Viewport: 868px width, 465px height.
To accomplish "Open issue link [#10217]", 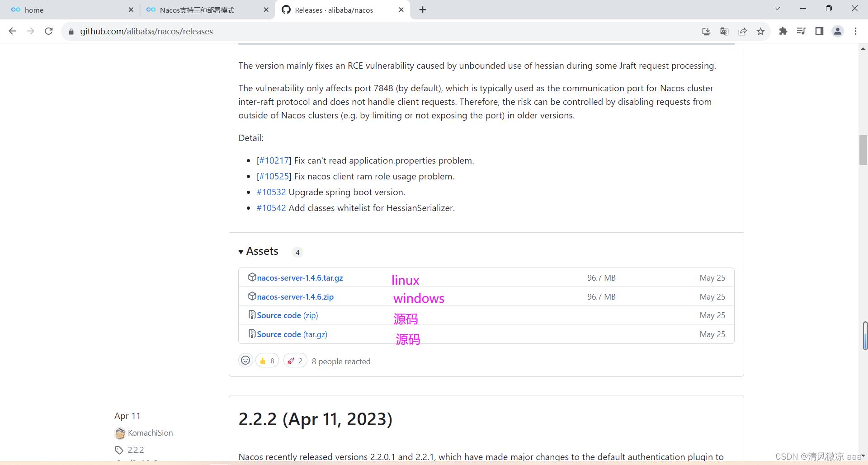I will [274, 160].
